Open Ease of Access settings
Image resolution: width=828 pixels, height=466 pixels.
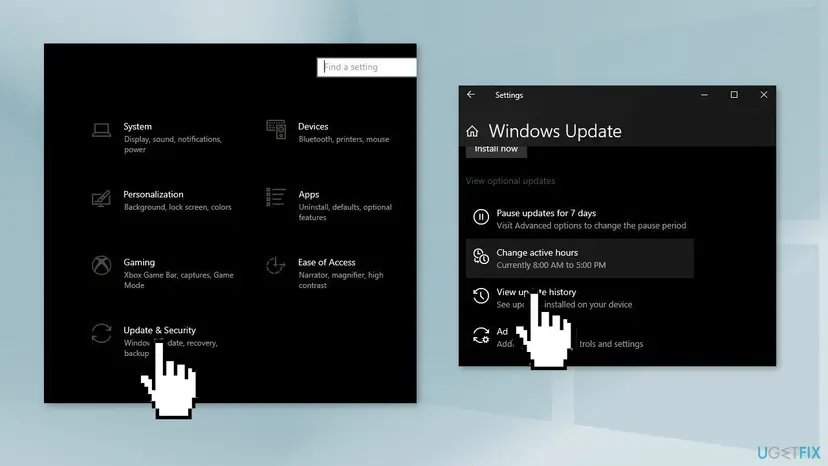point(325,273)
